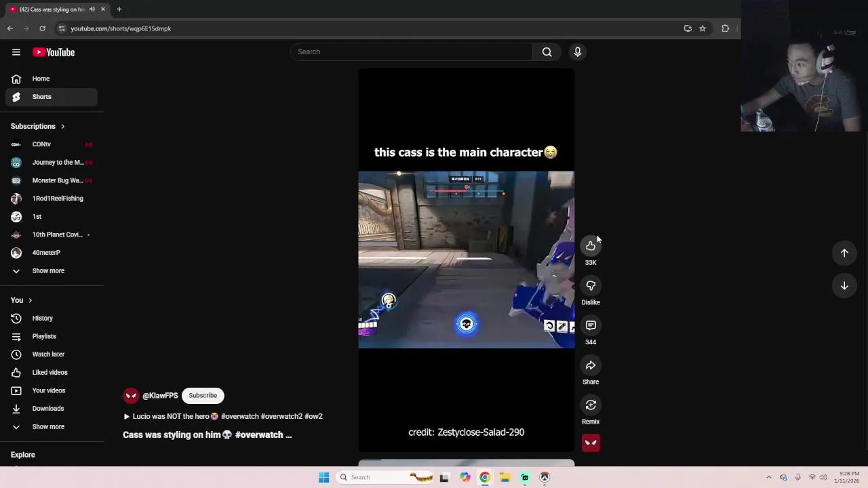Open the Monster Bug Wa... subscription
The width and height of the screenshot is (868, 488).
pyautogui.click(x=52, y=180)
